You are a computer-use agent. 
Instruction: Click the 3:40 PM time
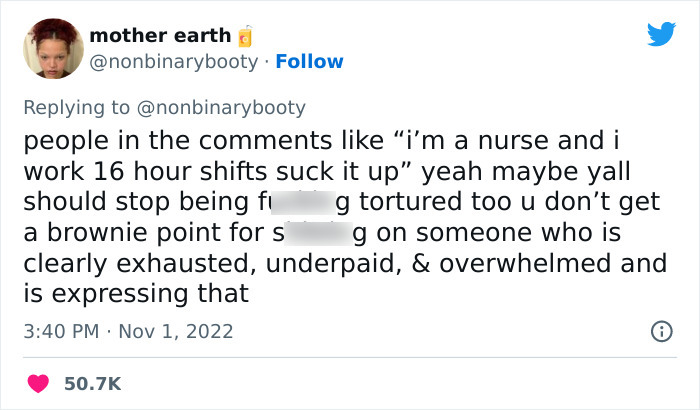[61, 330]
